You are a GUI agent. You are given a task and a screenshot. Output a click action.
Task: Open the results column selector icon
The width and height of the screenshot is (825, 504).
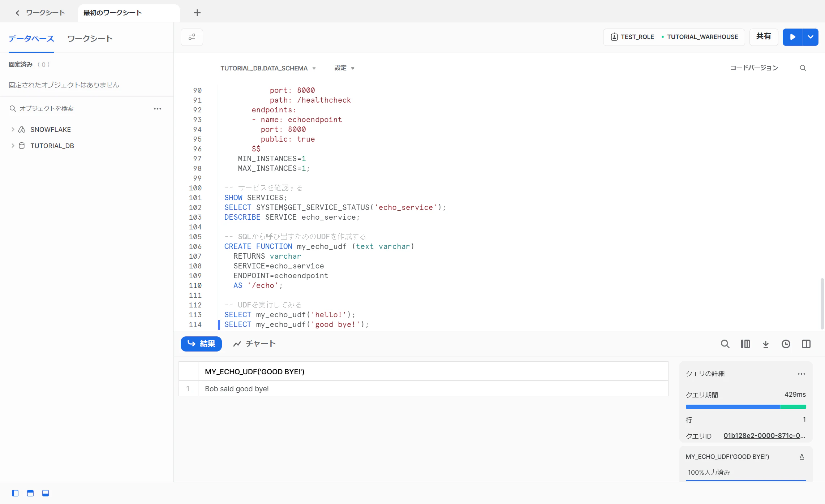(745, 344)
